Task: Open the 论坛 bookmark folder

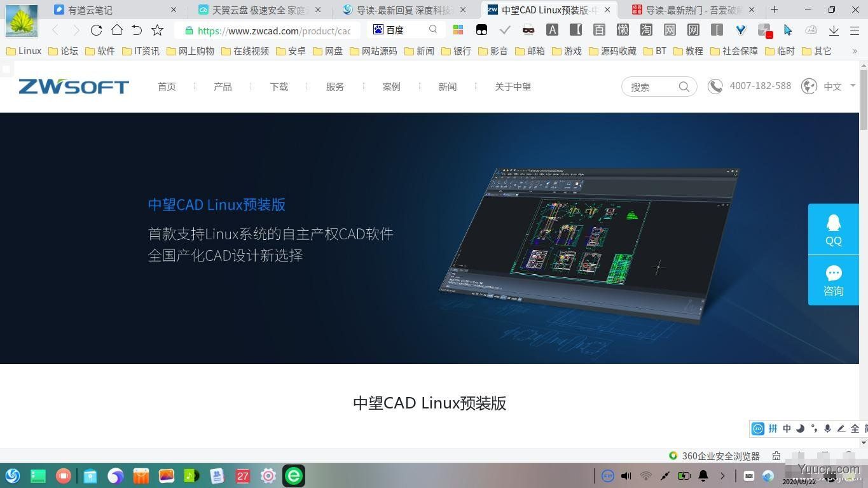Action: (x=63, y=51)
